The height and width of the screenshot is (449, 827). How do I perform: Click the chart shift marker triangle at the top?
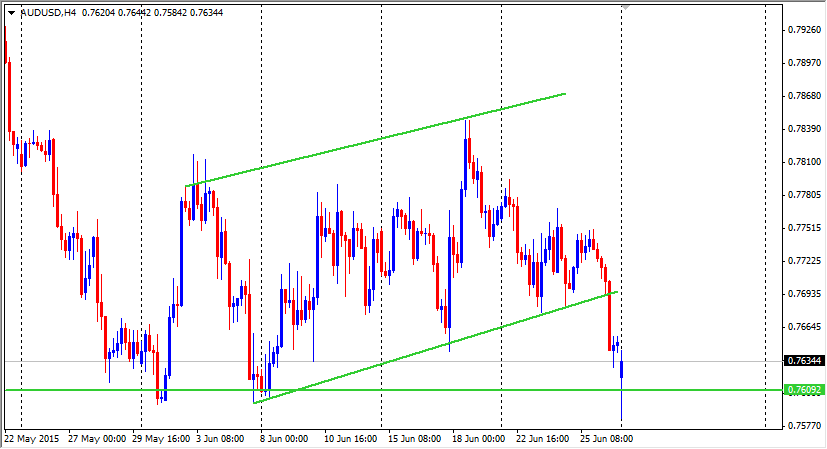pos(626,7)
